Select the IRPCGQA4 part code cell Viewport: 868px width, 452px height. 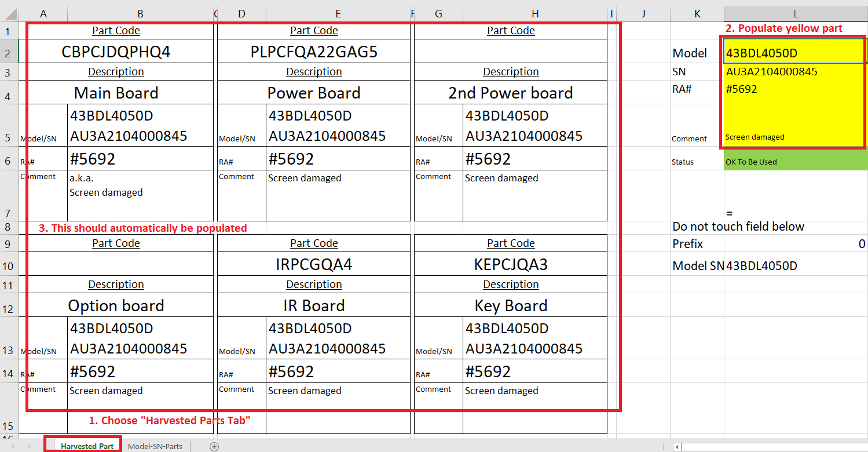[314, 265]
